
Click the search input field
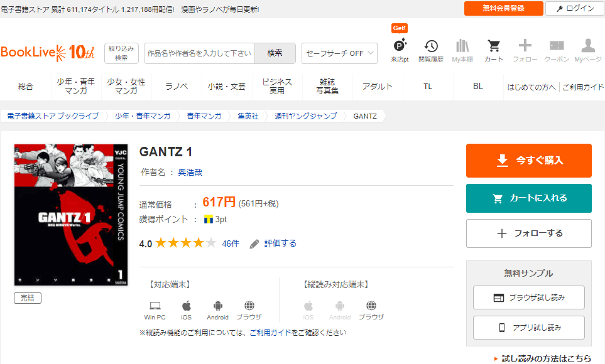tap(199, 53)
